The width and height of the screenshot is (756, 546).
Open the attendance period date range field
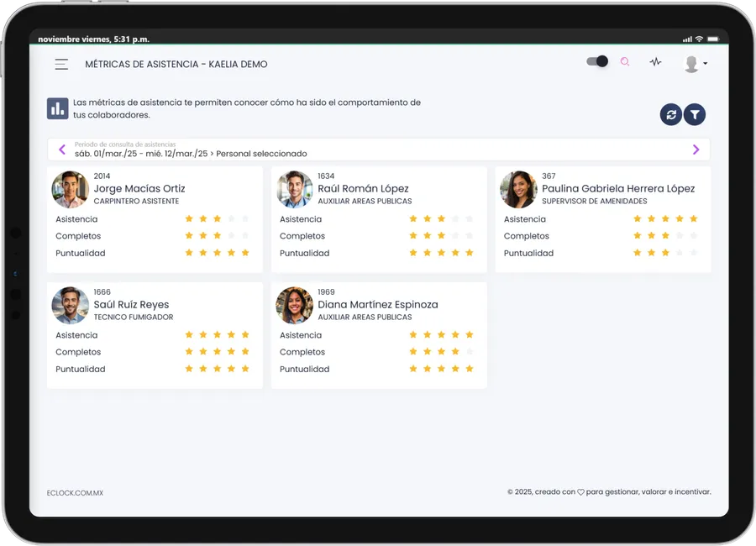coord(191,153)
